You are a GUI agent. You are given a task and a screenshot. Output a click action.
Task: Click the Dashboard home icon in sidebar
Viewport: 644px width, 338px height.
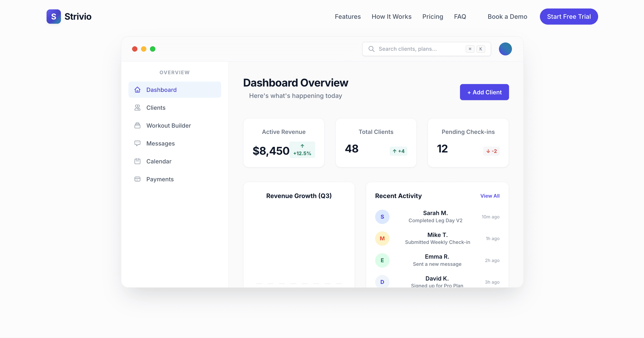point(137,90)
